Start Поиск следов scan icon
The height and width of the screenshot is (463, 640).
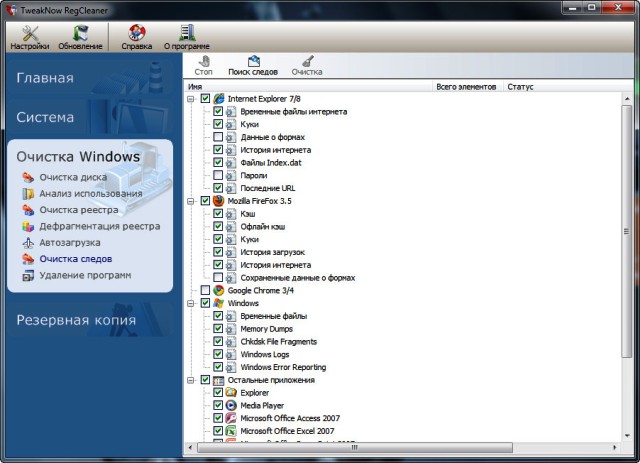[253, 61]
